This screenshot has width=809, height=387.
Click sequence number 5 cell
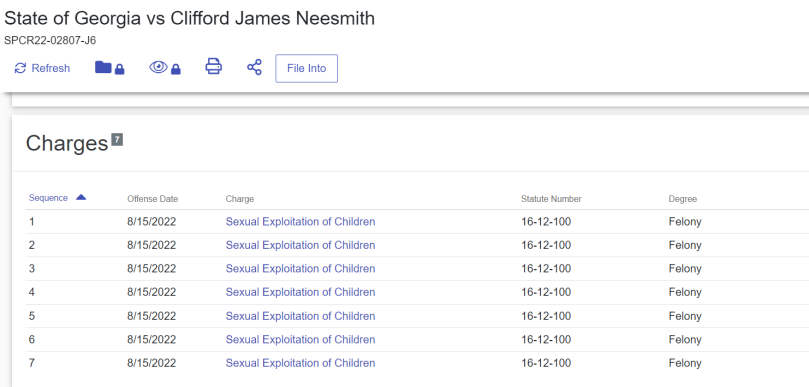pyautogui.click(x=32, y=316)
